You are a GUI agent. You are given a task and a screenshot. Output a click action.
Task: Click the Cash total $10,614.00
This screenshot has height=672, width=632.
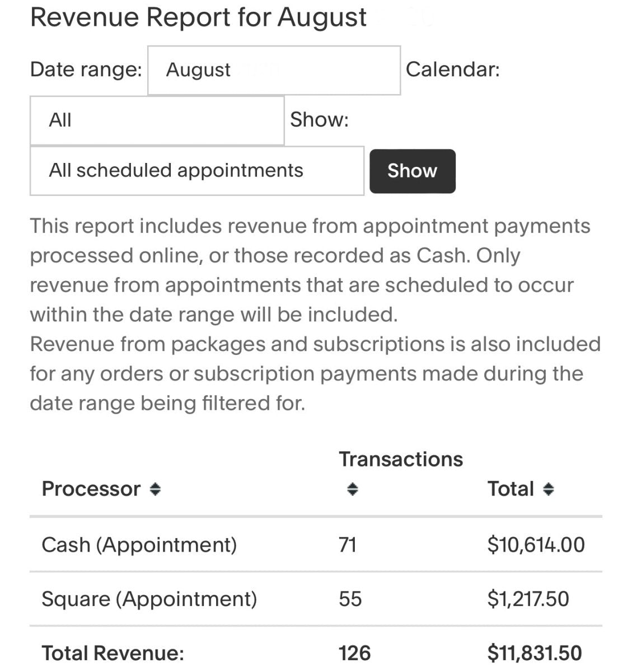[x=536, y=544]
